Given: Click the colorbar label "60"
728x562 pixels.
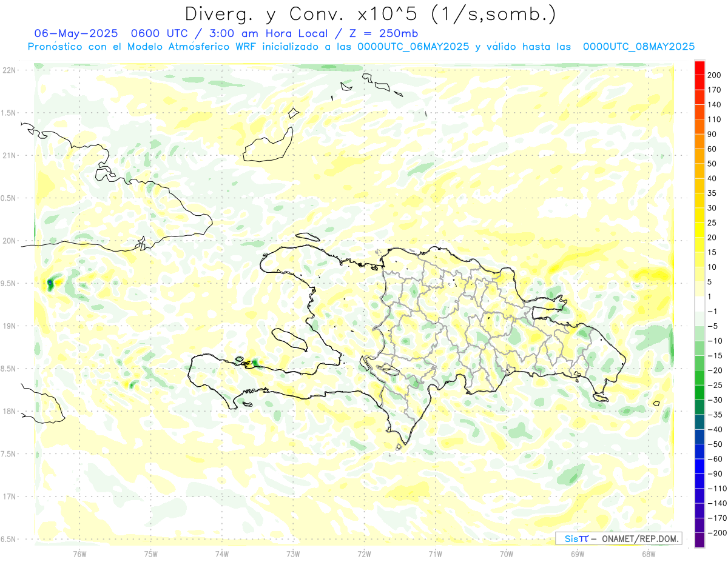Looking at the screenshot, I should point(713,149).
